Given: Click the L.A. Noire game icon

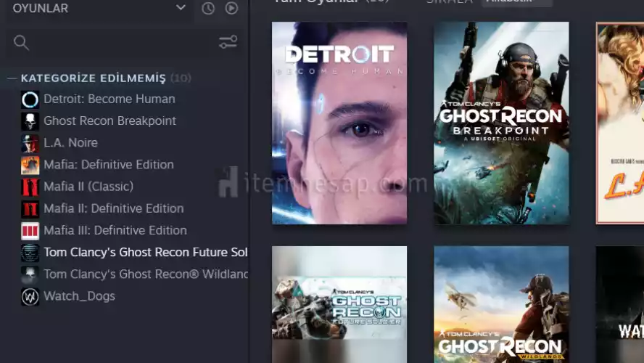Looking at the screenshot, I should (x=30, y=143).
